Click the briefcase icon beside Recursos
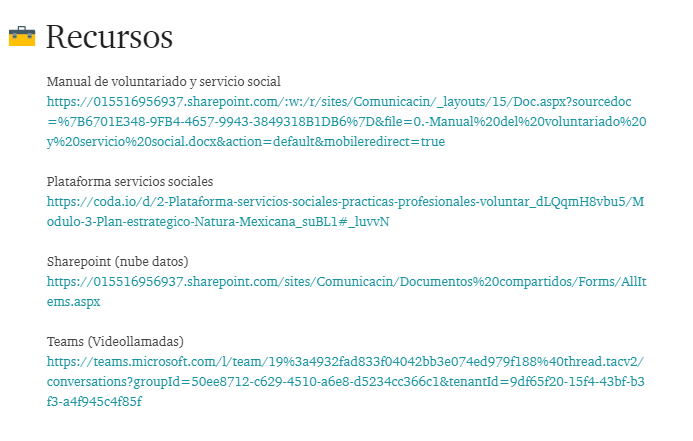The height and width of the screenshot is (441, 693). [x=22, y=37]
